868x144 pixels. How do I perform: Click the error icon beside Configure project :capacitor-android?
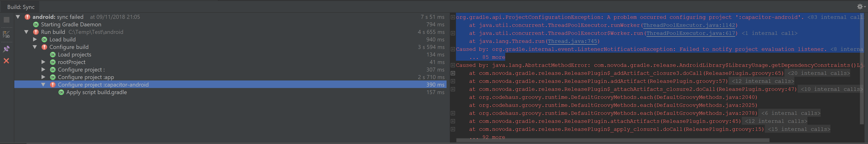click(53, 84)
